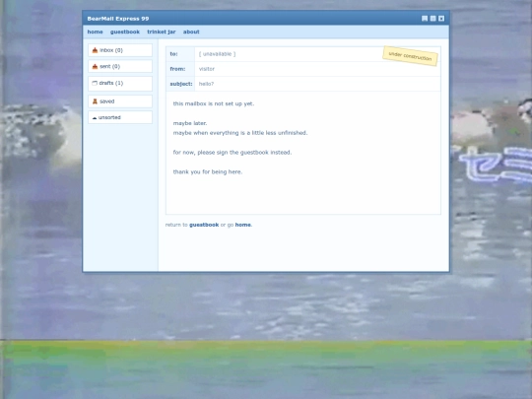The image size is (532, 399).
Task: Click the line about everything being less unfinished
Action: [x=240, y=133]
